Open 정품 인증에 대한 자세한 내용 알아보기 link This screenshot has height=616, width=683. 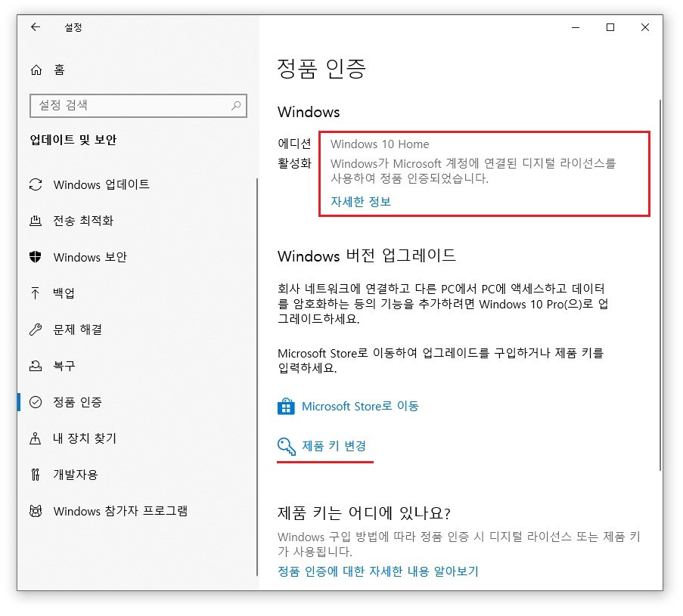[378, 571]
